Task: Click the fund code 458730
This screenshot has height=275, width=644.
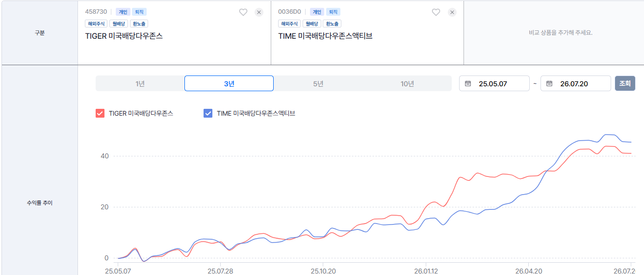Action: (96, 12)
